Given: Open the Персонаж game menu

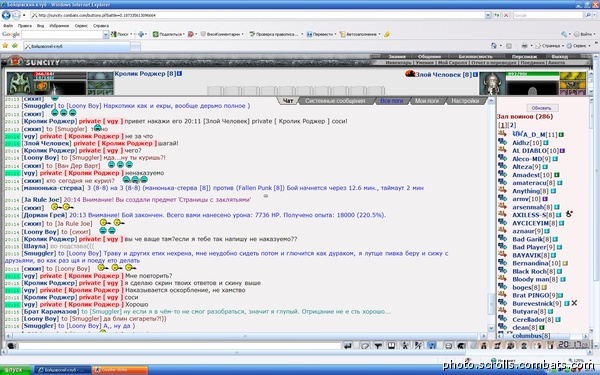Looking at the screenshot, I should (524, 57).
